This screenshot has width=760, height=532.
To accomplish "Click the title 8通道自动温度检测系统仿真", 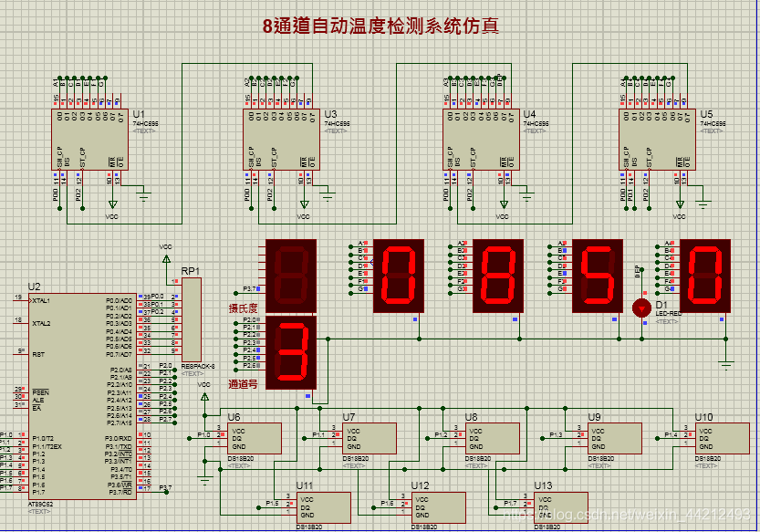I will (380, 26).
